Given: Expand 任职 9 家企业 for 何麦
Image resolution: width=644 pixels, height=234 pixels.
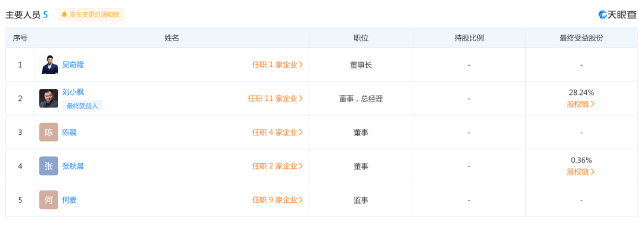Looking at the screenshot, I should pos(278,201).
